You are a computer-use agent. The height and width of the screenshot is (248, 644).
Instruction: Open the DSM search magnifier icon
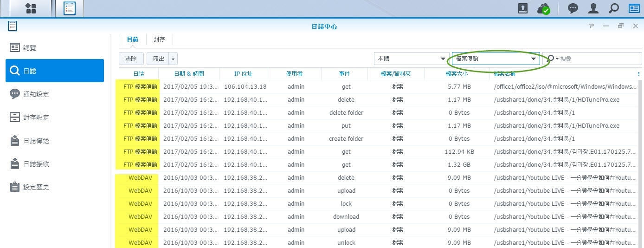[614, 8]
